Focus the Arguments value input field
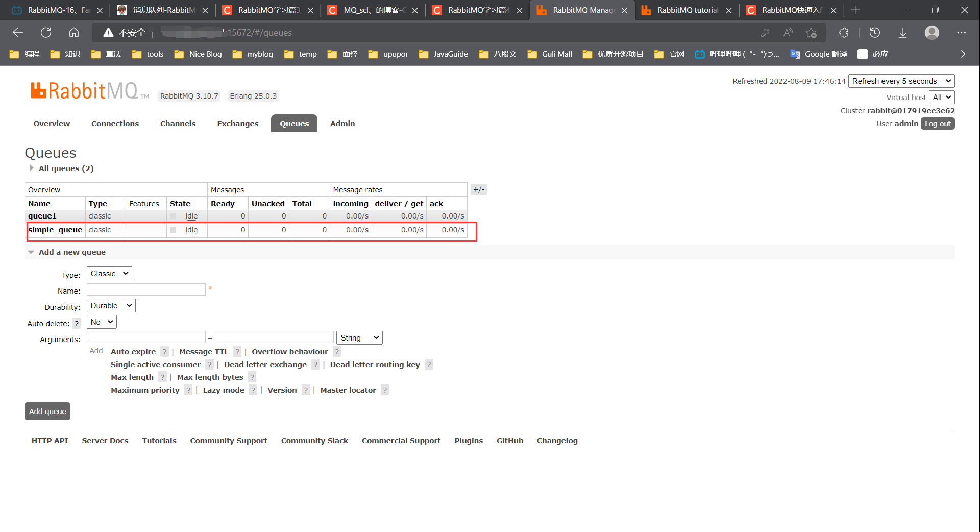This screenshot has width=980, height=532. point(274,337)
